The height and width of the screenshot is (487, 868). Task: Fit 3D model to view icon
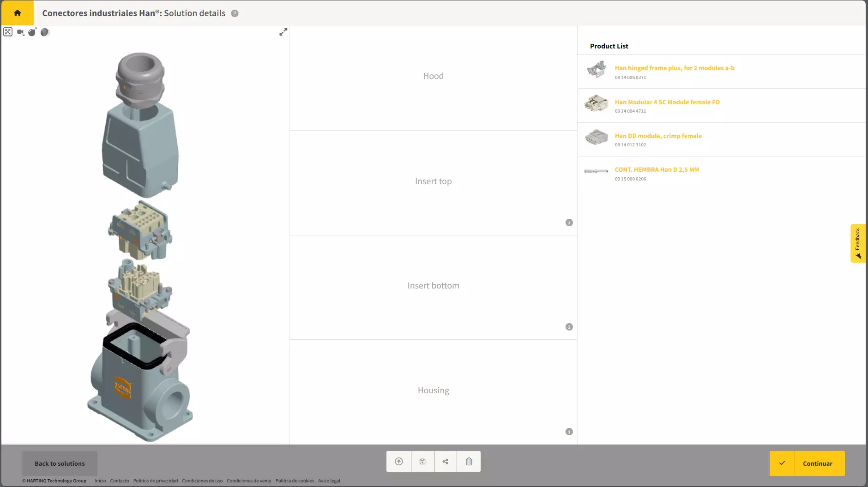(8, 32)
